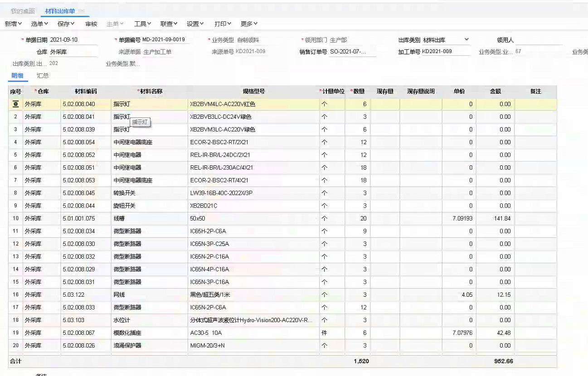Open the 新增 dropdown menu
Screen dimensions: 588x376
(x=14, y=24)
